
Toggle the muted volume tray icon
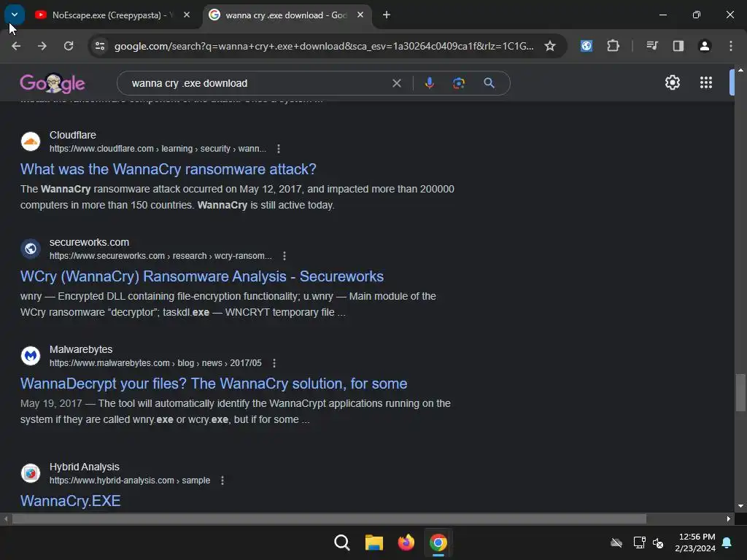[659, 542]
